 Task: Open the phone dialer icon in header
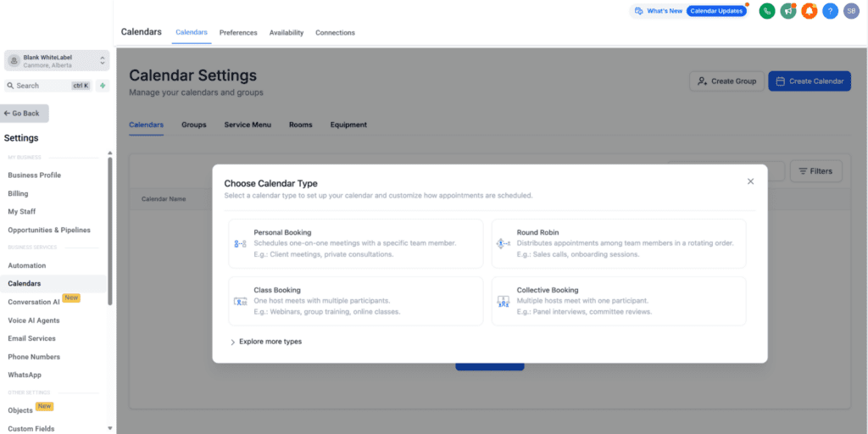click(766, 11)
